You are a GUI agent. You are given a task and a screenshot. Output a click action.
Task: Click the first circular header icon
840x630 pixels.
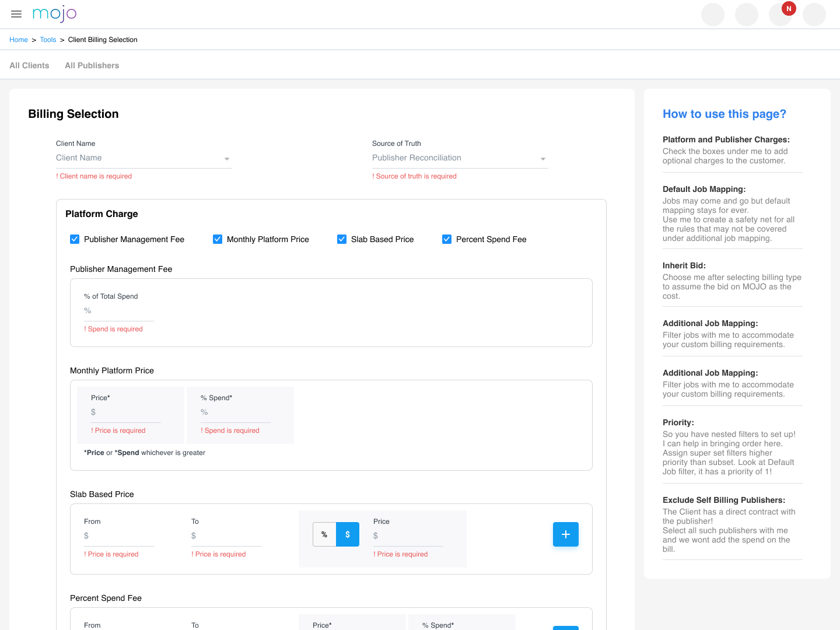coord(712,15)
